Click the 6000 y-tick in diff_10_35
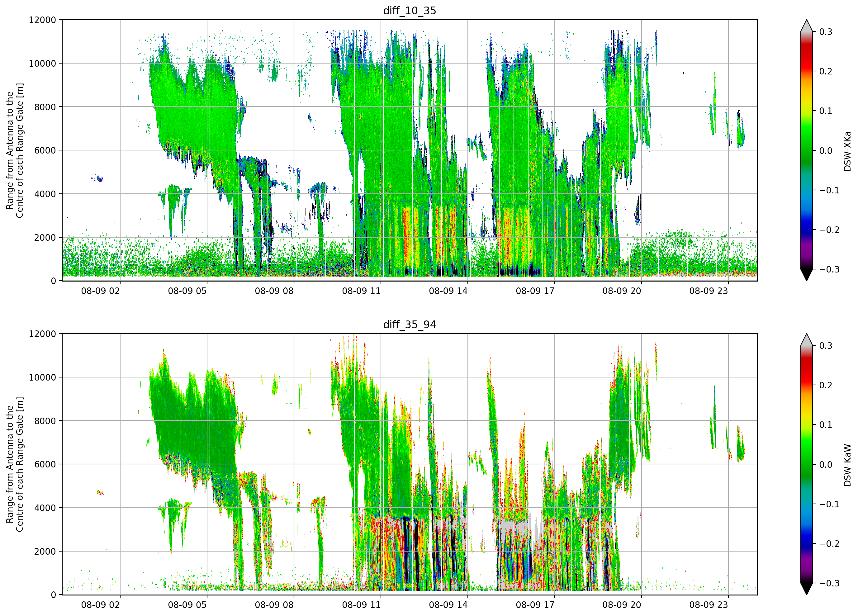 pyautogui.click(x=45, y=150)
